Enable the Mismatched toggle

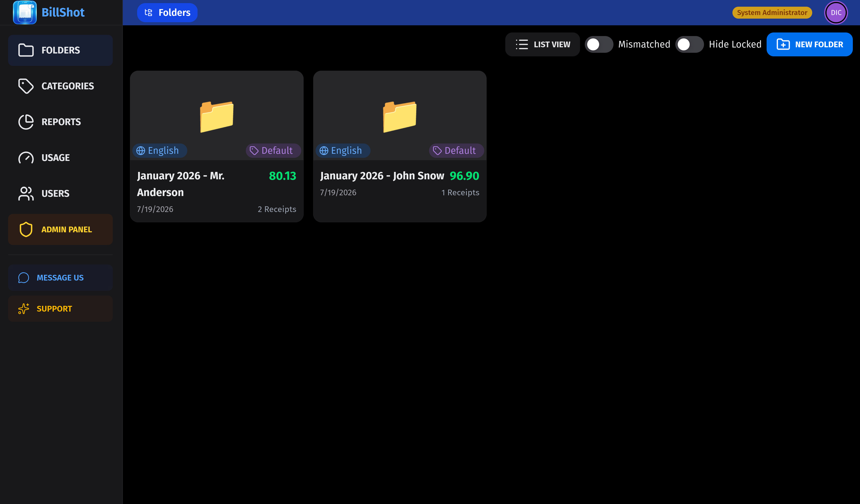coord(599,44)
